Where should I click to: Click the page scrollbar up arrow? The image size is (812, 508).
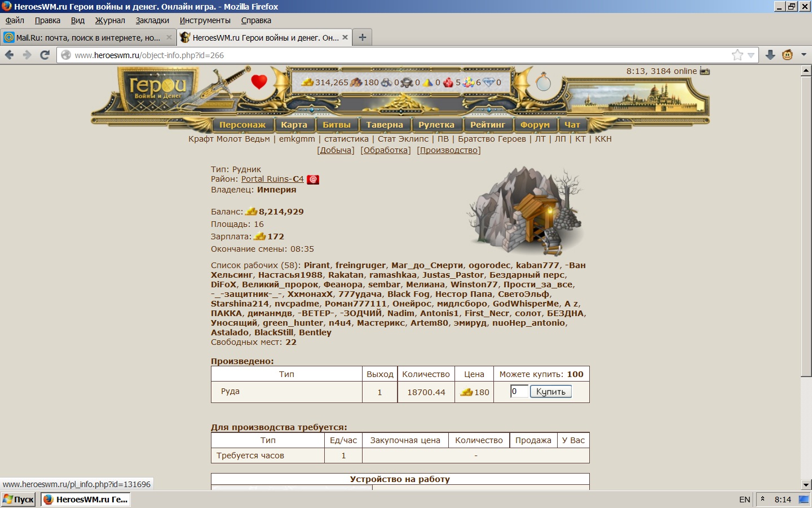[806, 71]
